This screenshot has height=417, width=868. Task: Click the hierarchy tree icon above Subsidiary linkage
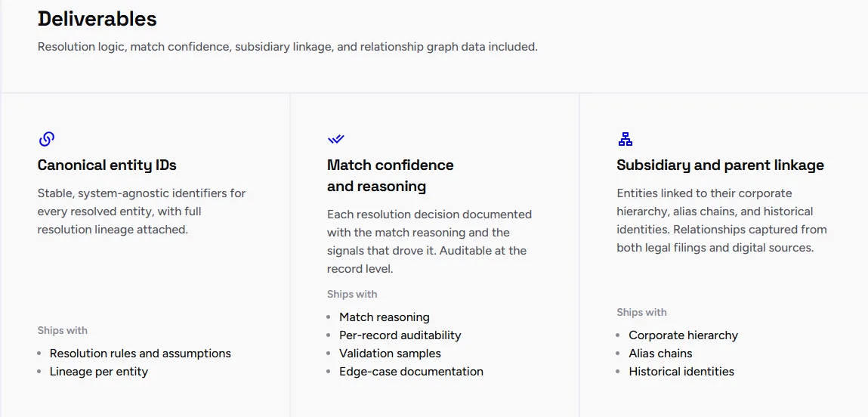click(625, 139)
